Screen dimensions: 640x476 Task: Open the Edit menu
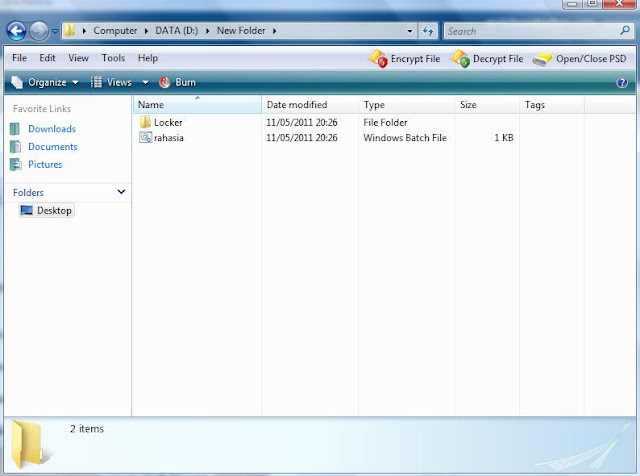(x=47, y=58)
